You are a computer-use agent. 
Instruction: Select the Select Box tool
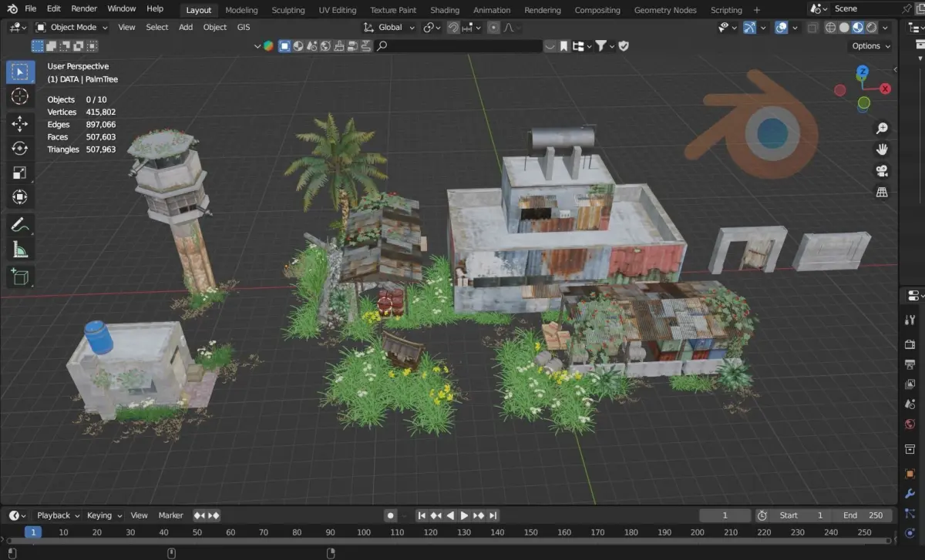[x=20, y=72]
